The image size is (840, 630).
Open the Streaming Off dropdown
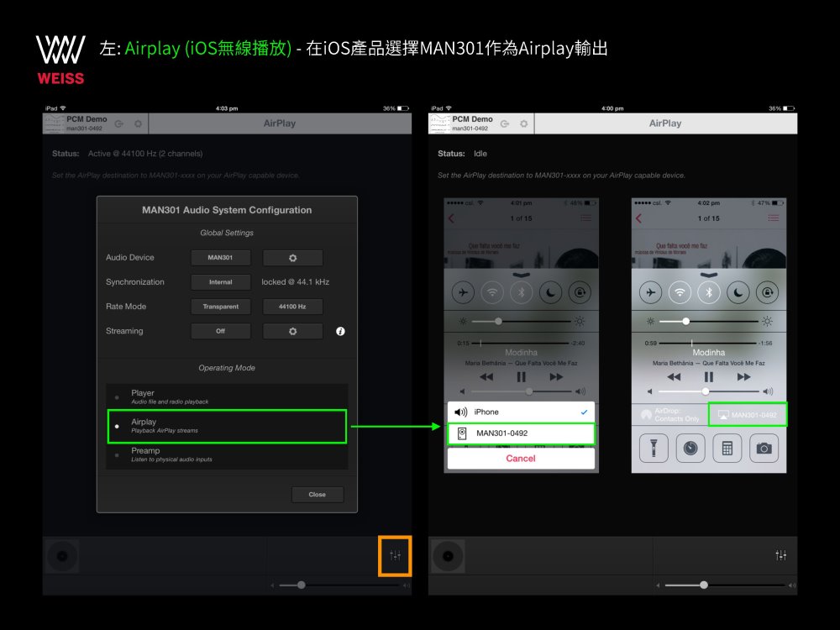click(221, 331)
